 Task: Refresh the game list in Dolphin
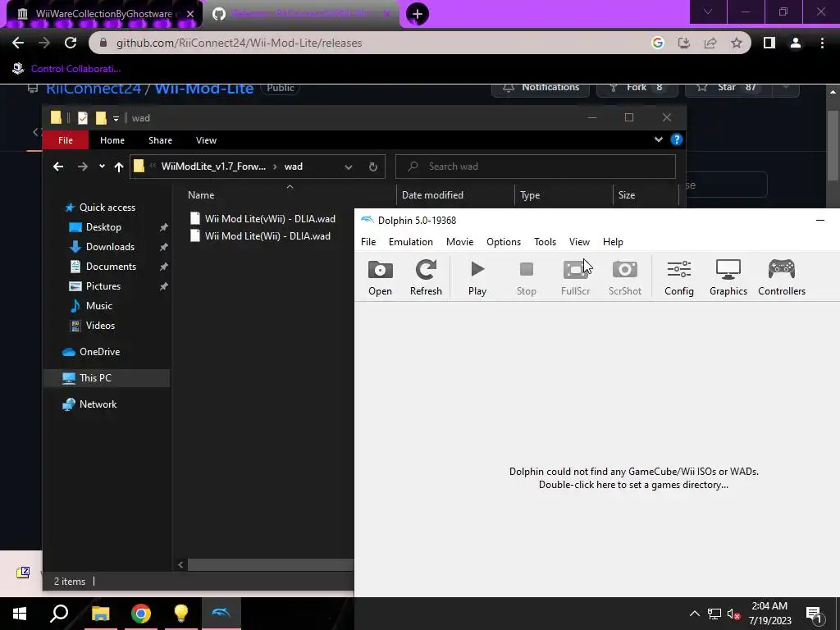[426, 277]
